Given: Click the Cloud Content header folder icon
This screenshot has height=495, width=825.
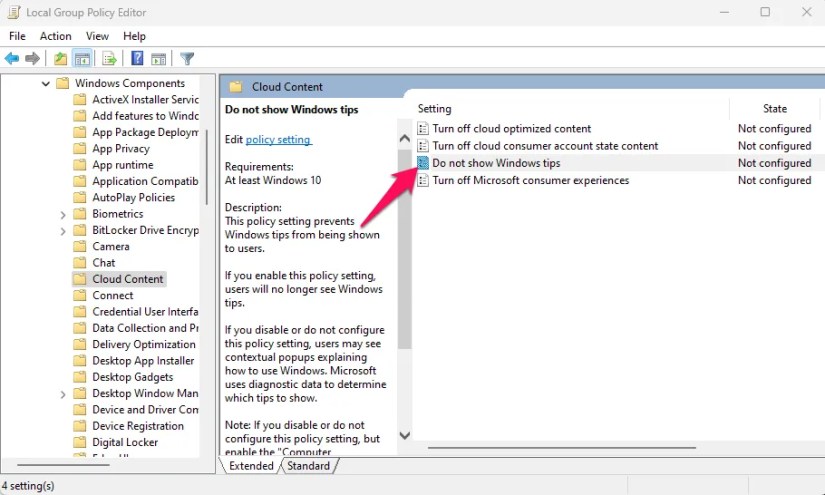Looking at the screenshot, I should [236, 87].
